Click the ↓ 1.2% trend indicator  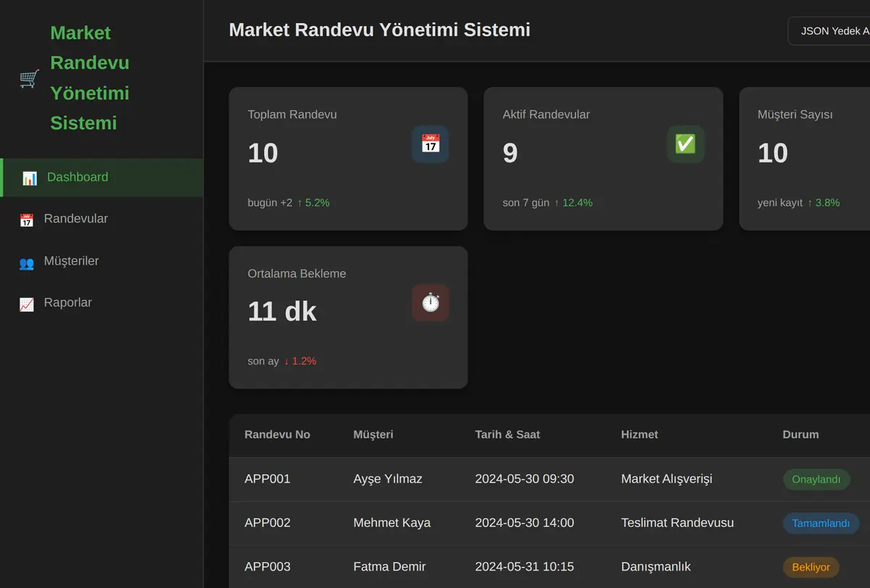[x=300, y=361]
